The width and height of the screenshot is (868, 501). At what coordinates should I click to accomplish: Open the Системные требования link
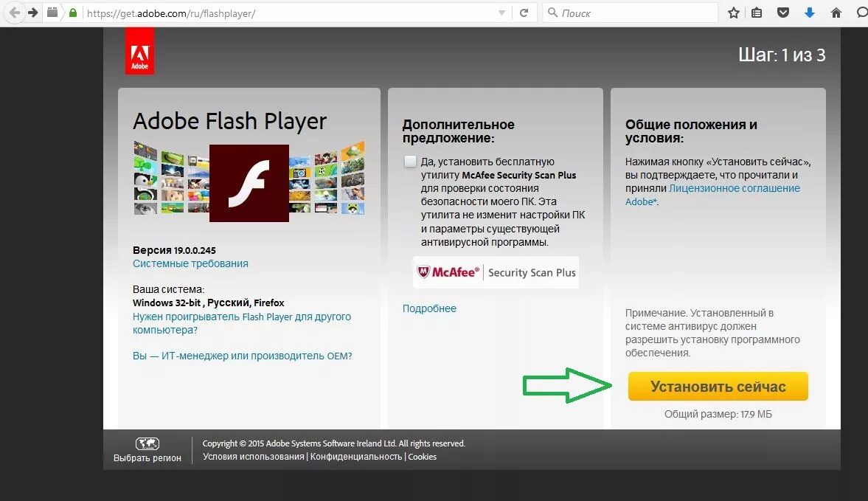tap(190, 263)
